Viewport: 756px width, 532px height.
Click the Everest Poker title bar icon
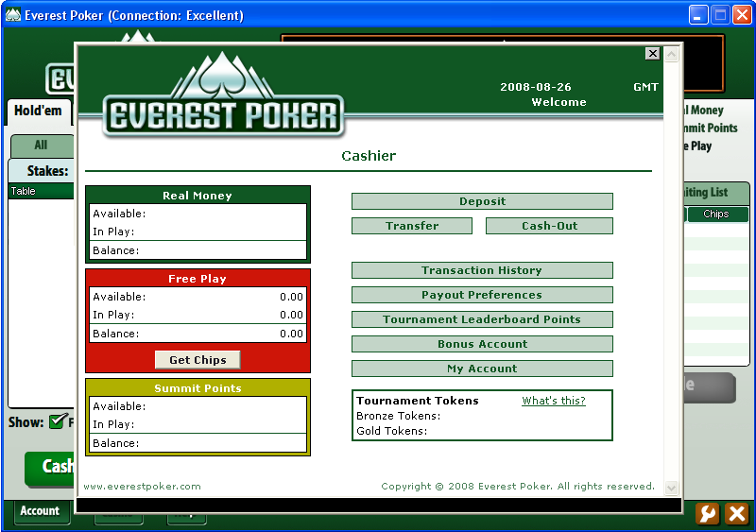click(13, 15)
